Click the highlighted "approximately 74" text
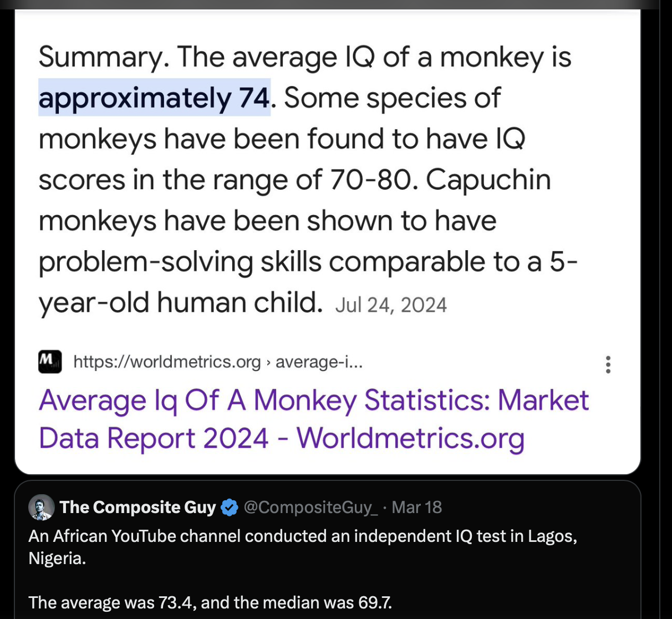Screen dimensions: 672x619 [154, 98]
